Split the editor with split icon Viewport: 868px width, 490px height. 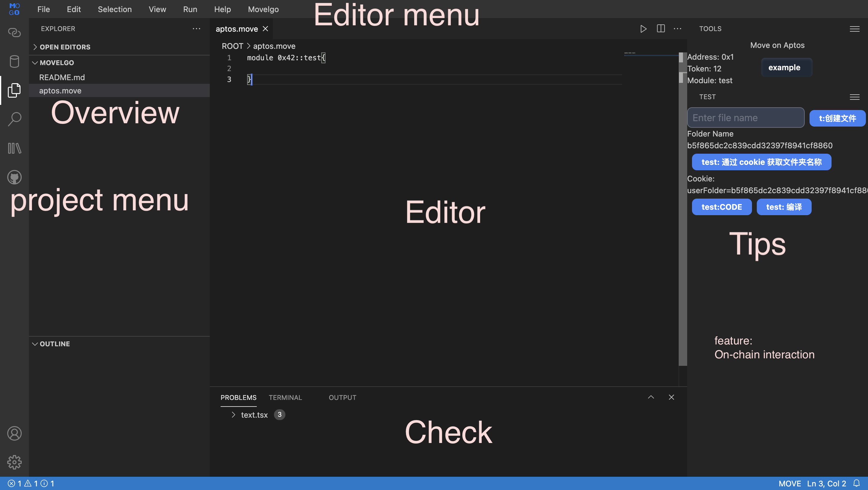tap(661, 29)
